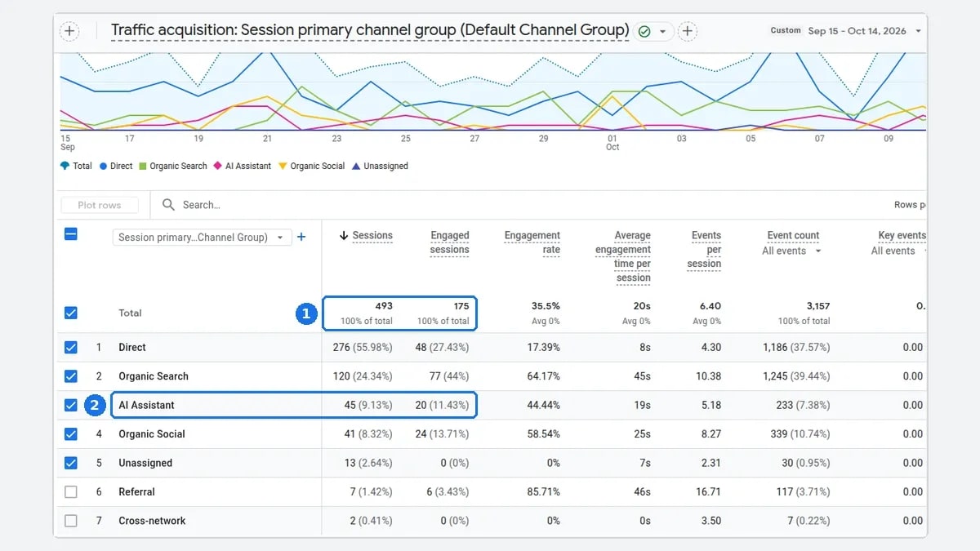Image resolution: width=980 pixels, height=551 pixels.
Task: Click the total engaged sessions value 175
Action: tap(461, 306)
